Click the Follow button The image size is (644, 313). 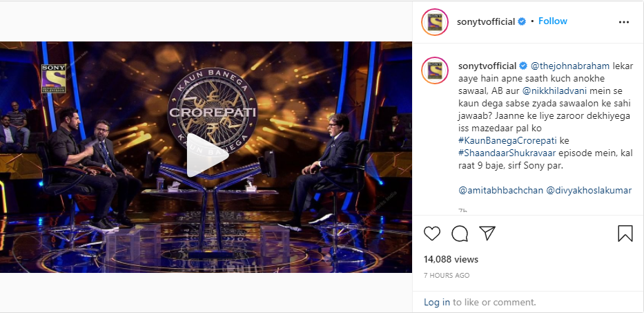(553, 21)
